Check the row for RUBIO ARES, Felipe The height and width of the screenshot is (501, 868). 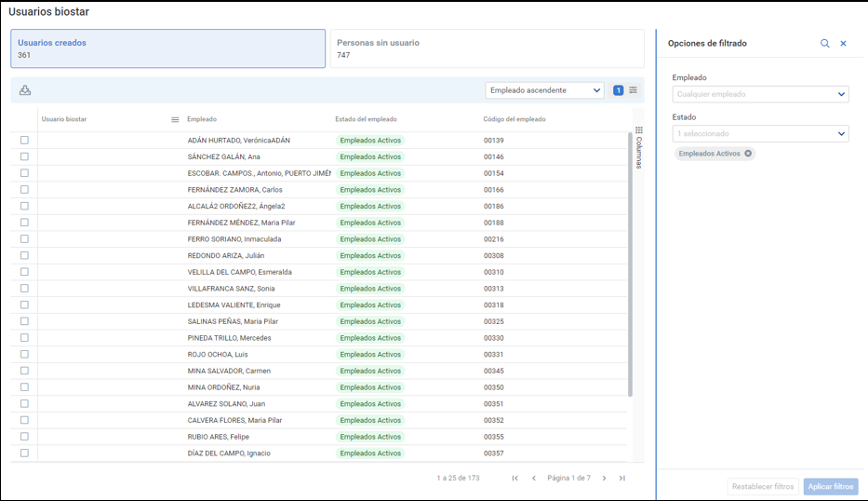24,437
